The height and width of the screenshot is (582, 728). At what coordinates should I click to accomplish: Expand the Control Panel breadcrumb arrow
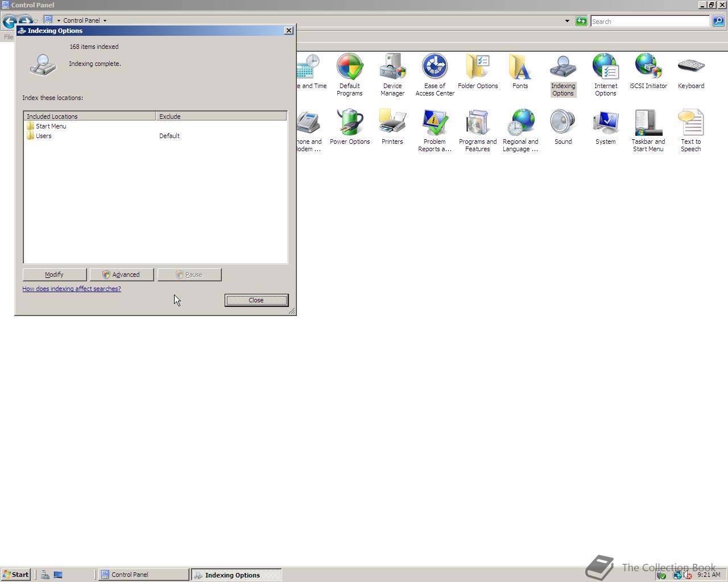click(105, 20)
